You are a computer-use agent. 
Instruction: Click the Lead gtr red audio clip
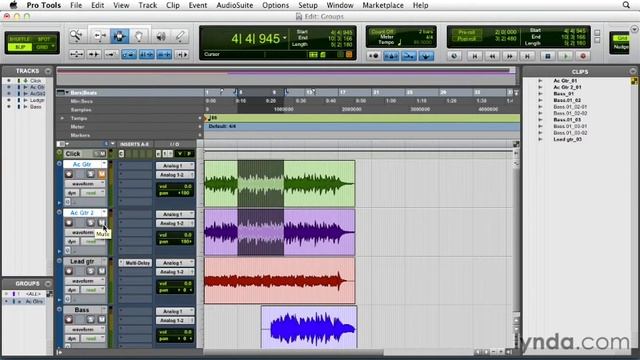tap(280, 281)
